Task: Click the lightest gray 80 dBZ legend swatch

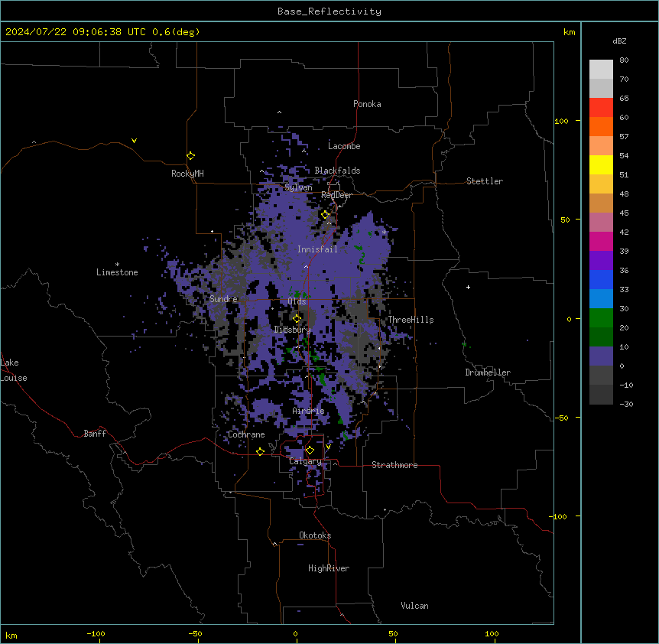Action: pos(601,69)
